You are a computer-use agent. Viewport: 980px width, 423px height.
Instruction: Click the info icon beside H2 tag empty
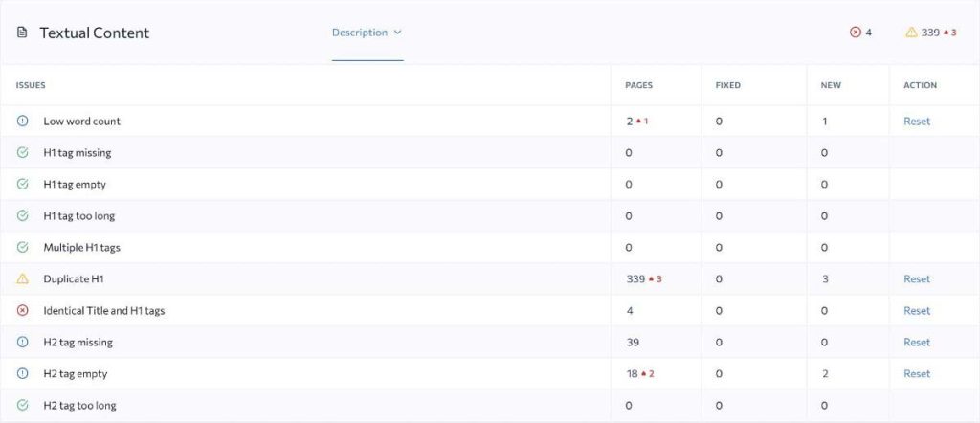pos(23,374)
